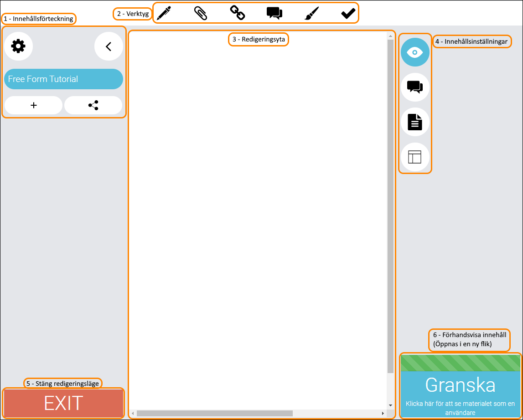Click the vertical scrollbar thumb
Screen dimensions: 523x420
tap(391, 206)
